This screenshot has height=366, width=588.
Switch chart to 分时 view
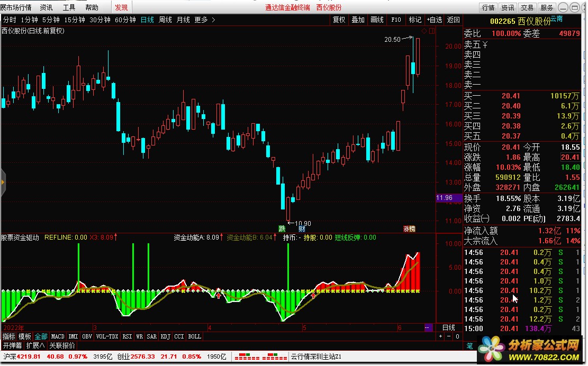(10, 20)
